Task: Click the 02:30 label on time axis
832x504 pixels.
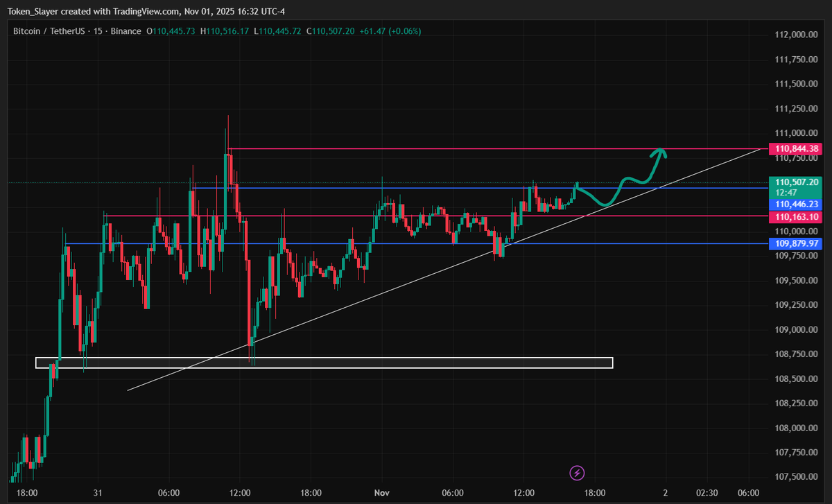Action: coord(707,493)
